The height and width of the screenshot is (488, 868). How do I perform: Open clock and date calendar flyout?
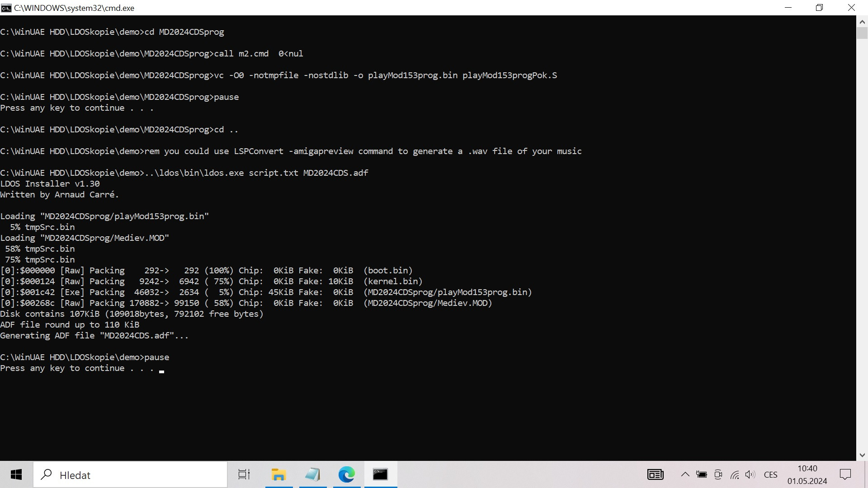coord(807,474)
